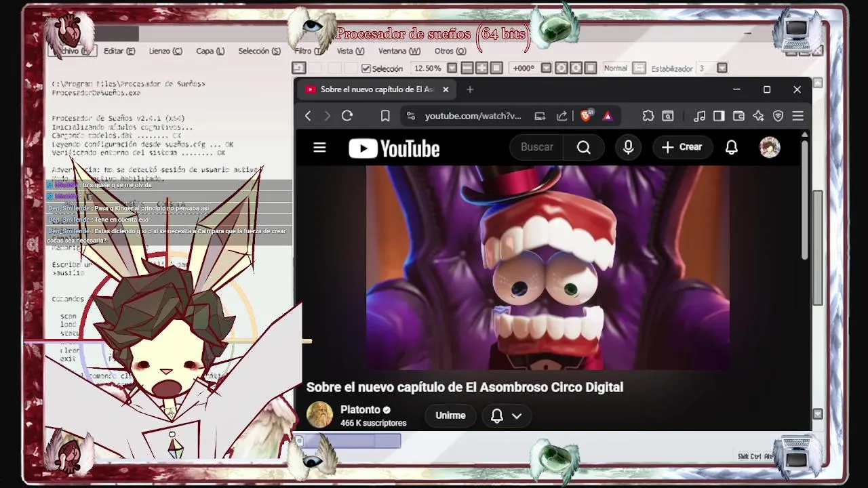
Task: Open the Capa (L) menu
Action: pos(210,51)
